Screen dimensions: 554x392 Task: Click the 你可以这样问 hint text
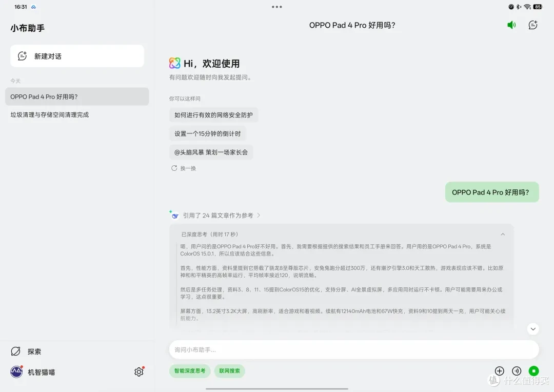pyautogui.click(x=185, y=99)
